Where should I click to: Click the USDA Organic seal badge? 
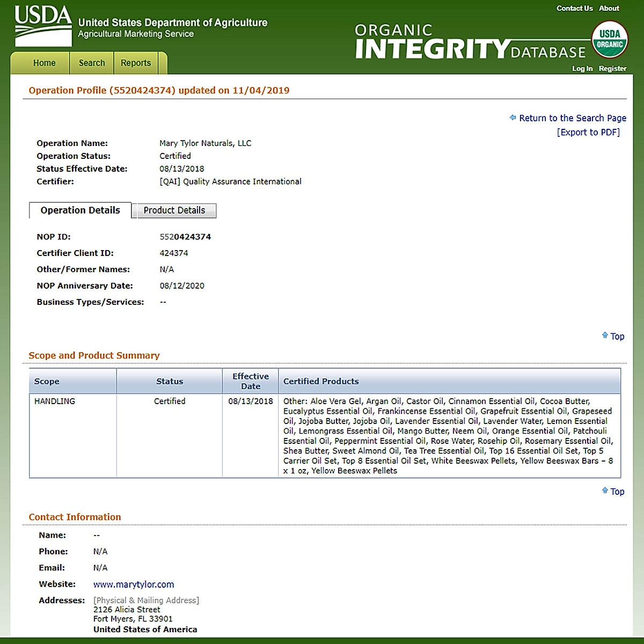click(610, 40)
